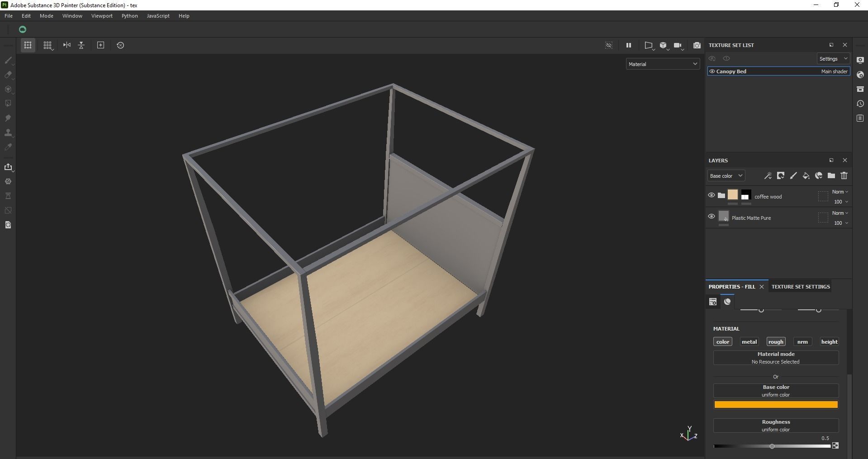Click the hourglass baking icon
The image size is (868, 459).
[x=8, y=196]
